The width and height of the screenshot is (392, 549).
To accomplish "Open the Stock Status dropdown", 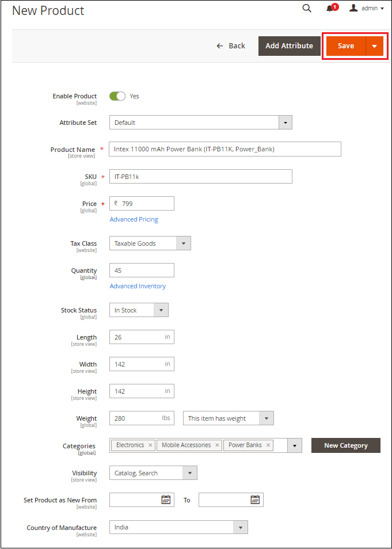I will pos(139,310).
